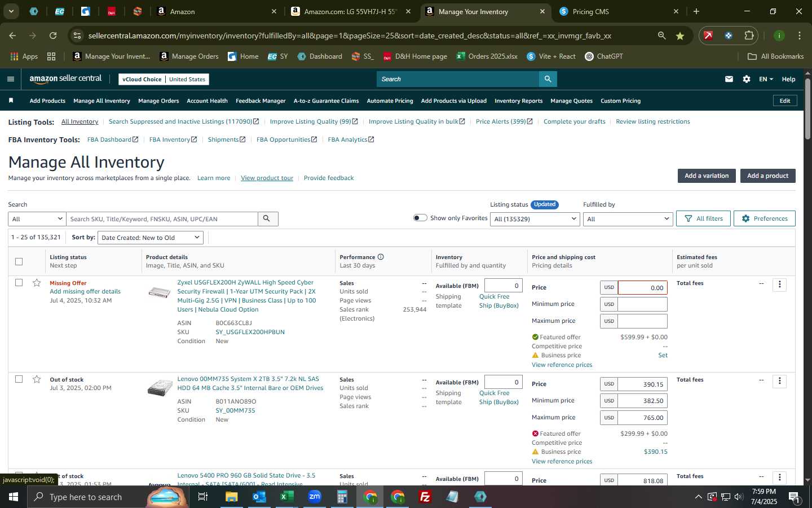Open Inventory Reports in the navigation bar
Image resolution: width=812 pixels, height=508 pixels.
pos(518,100)
